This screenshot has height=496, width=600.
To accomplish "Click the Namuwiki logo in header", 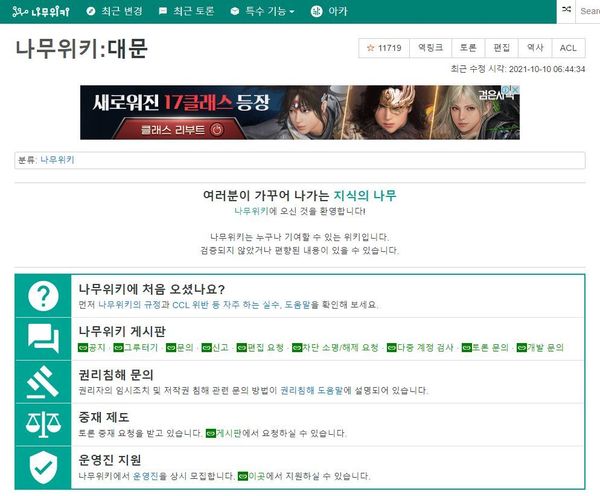I will (41, 11).
